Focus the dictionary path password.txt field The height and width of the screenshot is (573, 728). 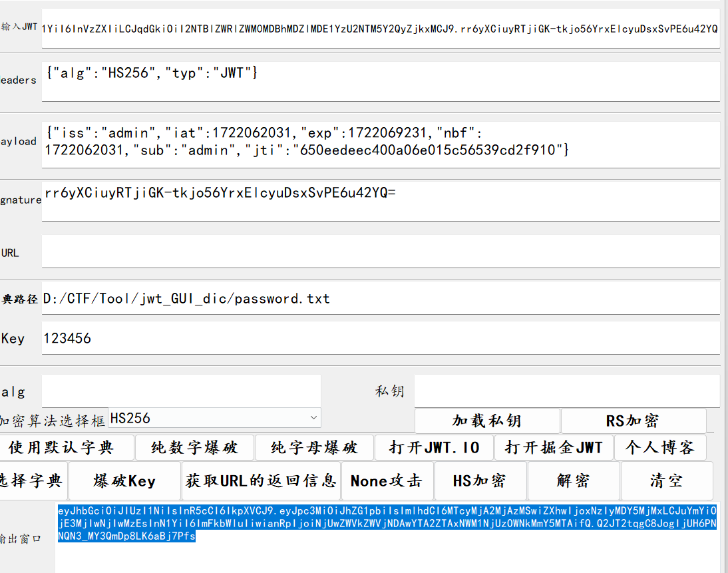click(380, 298)
